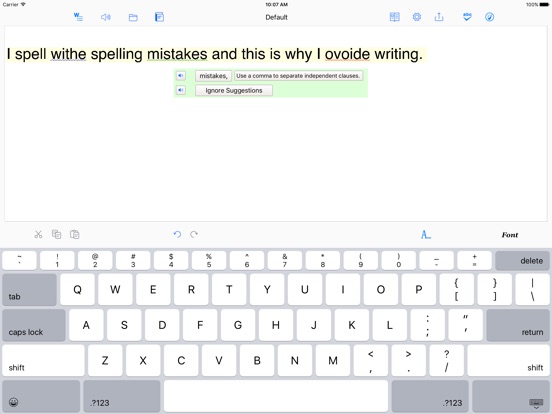
Task: Tap the cut scissors icon
Action: [38, 234]
